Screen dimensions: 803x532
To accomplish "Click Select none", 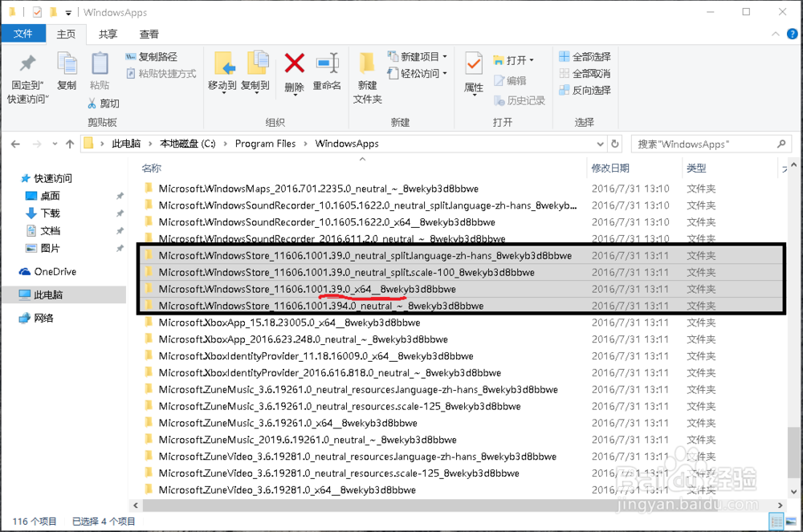I will pyautogui.click(x=585, y=74).
